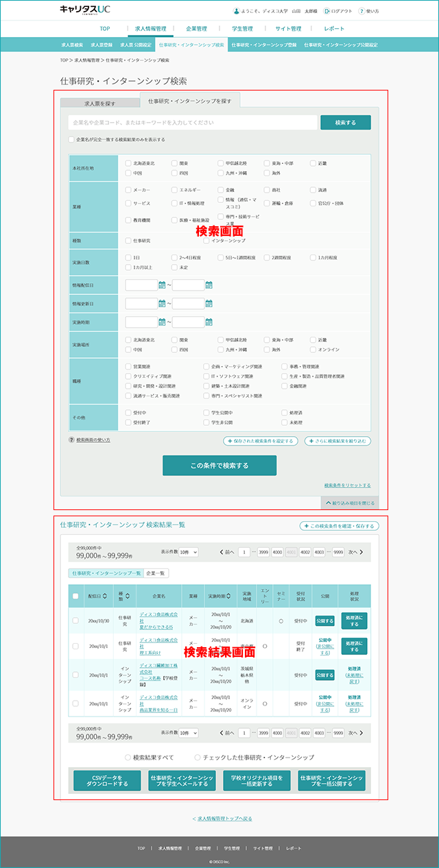Open 求人情報管理 main menu

point(150,29)
